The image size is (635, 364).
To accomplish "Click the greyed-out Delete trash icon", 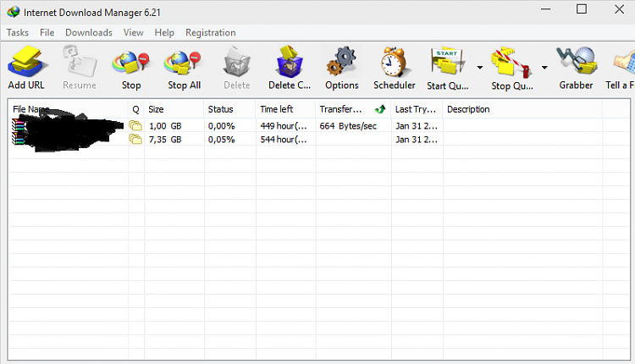I will tap(237, 62).
